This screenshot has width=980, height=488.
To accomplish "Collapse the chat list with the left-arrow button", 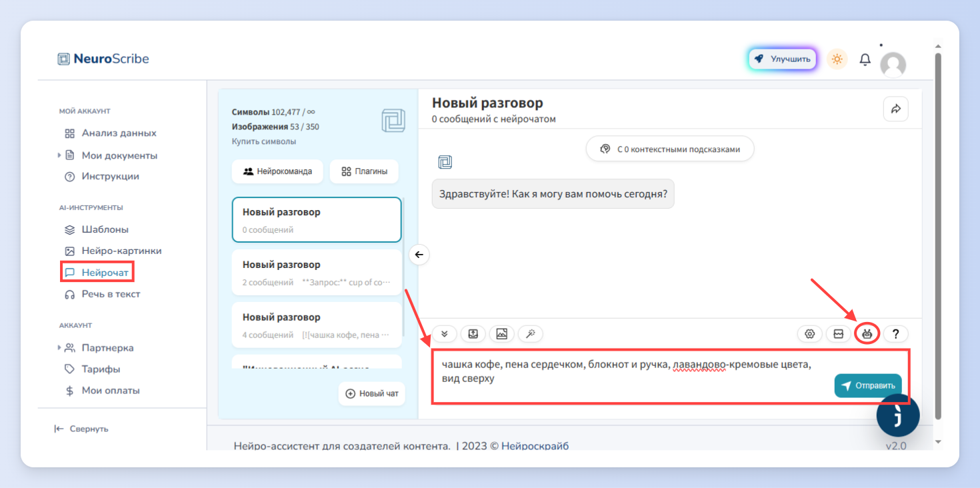I will coord(419,254).
